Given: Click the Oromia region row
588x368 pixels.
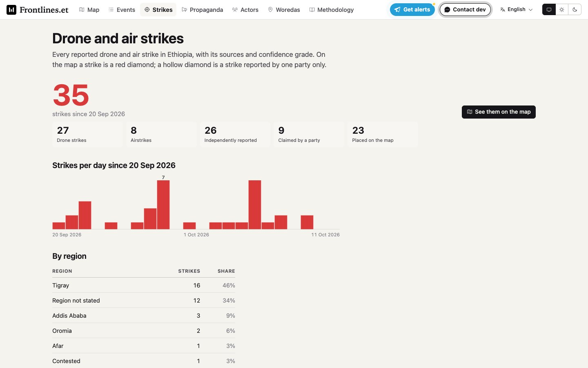Looking at the screenshot, I should 144,331.
